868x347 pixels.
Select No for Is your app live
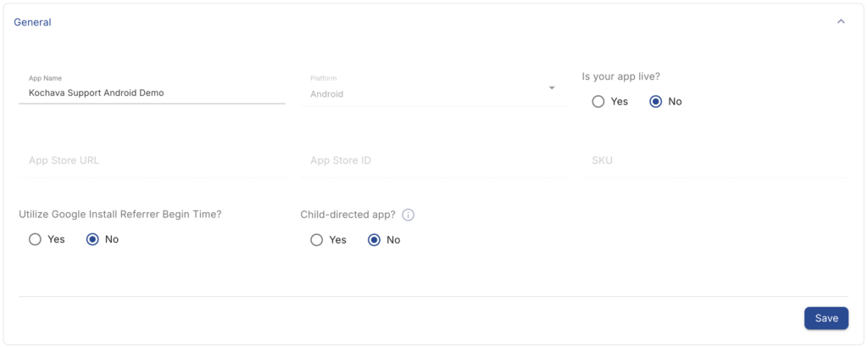(655, 101)
